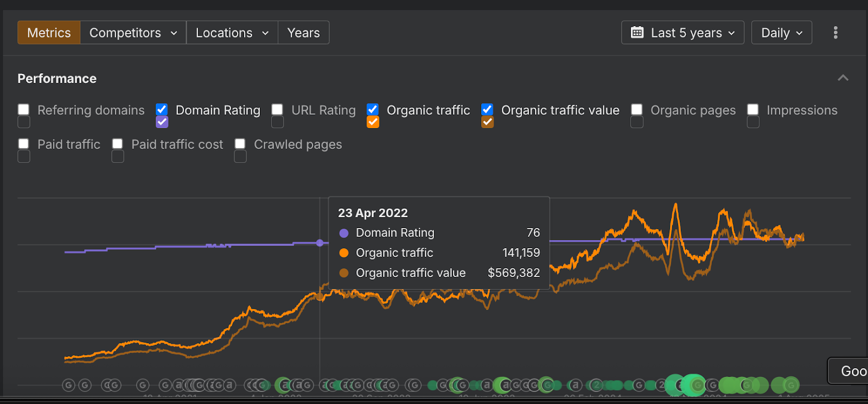The height and width of the screenshot is (404, 868).
Task: Click the largest bright green bubble on timeline
Action: (693, 386)
